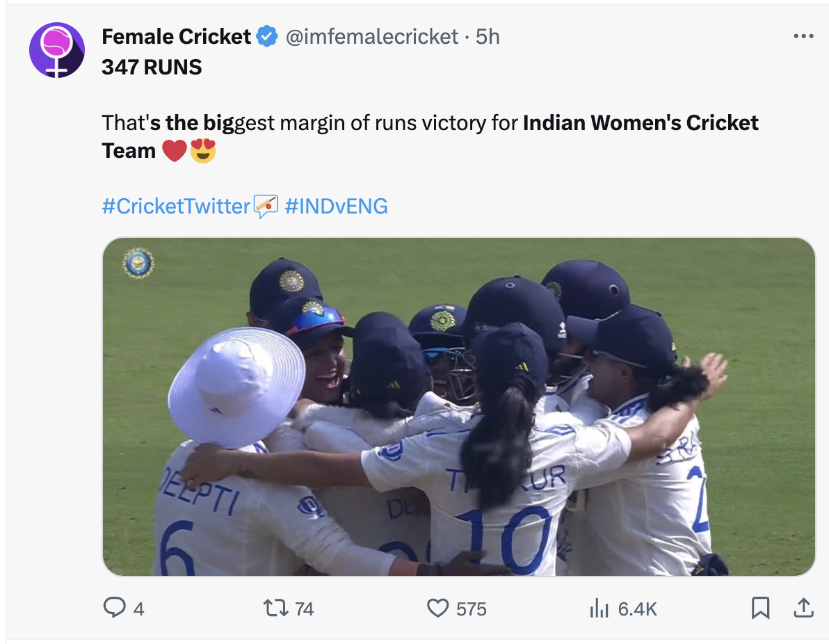Viewport: 829px width, 644px height.
Task: Reply to the tweet via speech bubble icon
Action: pos(113,609)
